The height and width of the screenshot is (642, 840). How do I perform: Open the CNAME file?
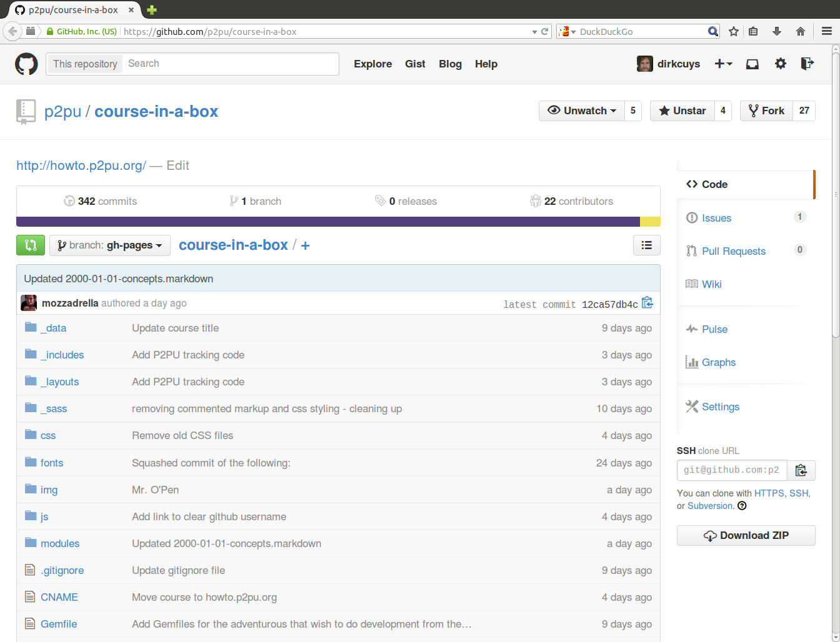coord(59,597)
